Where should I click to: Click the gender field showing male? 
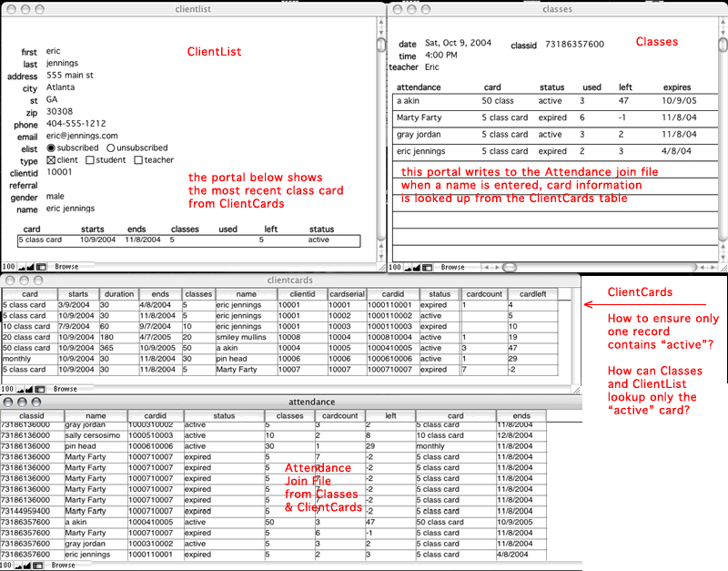[56, 197]
